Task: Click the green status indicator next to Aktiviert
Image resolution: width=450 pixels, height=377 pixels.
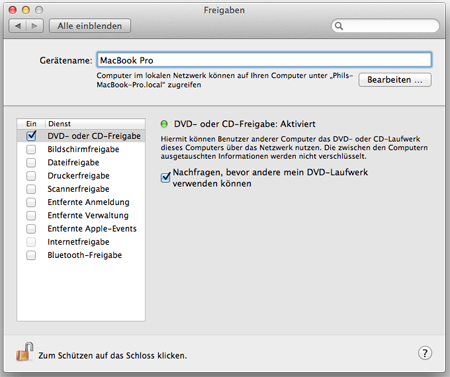Action: 164,124
